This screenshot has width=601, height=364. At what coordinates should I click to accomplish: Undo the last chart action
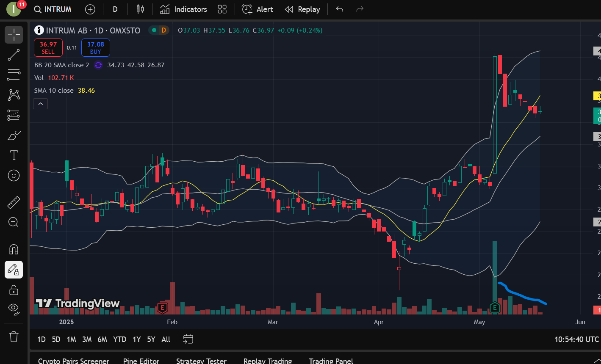coord(340,9)
